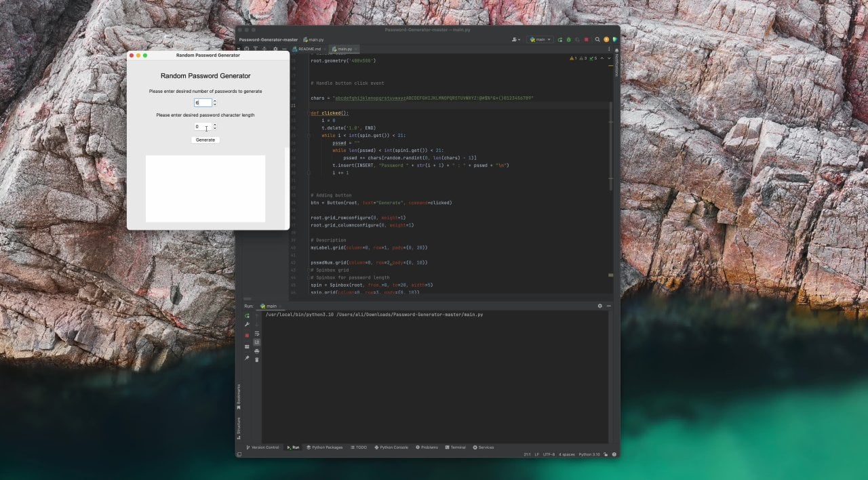Open the Python 3.10 interpreter selector

(x=589, y=454)
